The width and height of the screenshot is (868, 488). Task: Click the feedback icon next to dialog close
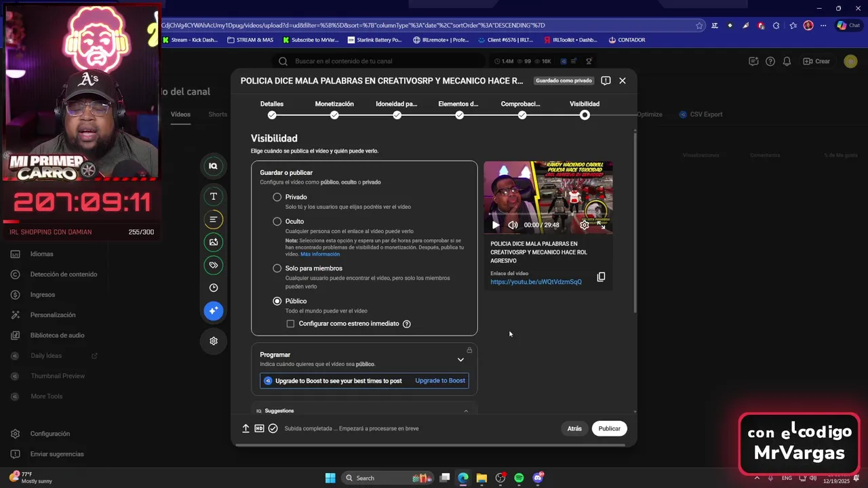(606, 81)
